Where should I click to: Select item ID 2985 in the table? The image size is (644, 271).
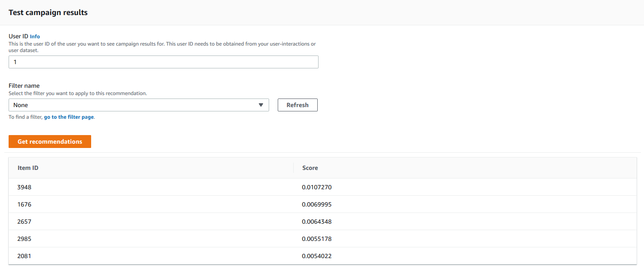(24, 239)
